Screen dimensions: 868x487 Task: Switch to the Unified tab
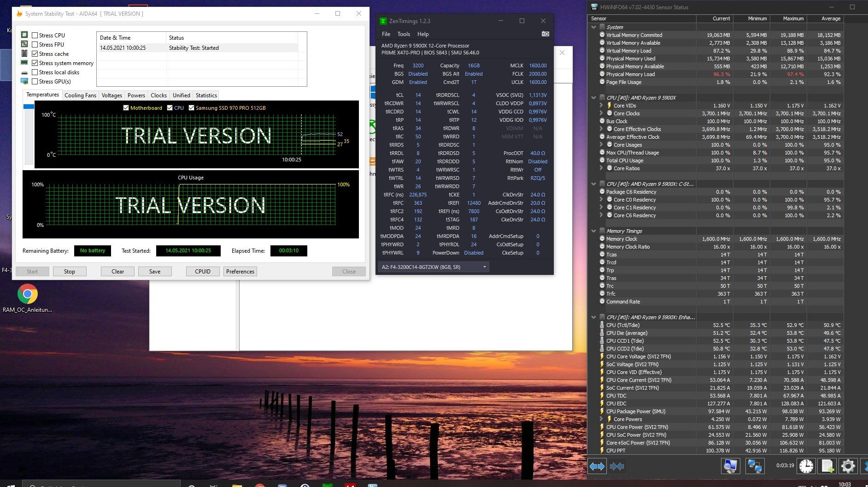pyautogui.click(x=181, y=95)
